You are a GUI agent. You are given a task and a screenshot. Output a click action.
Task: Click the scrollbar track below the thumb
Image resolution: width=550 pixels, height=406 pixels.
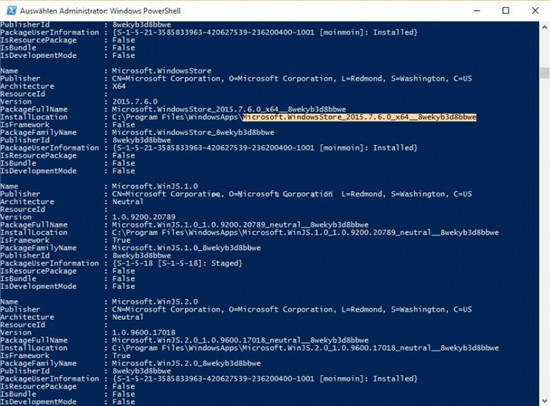tap(544, 235)
